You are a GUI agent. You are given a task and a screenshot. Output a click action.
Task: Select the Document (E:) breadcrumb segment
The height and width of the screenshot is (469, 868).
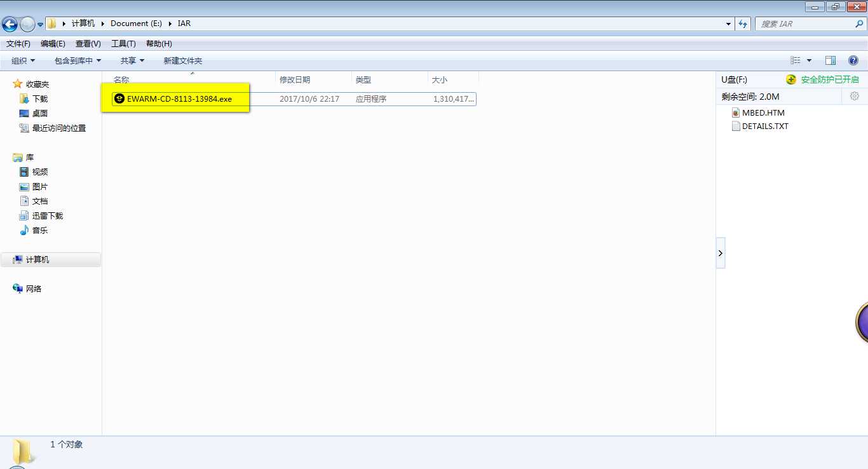137,24
